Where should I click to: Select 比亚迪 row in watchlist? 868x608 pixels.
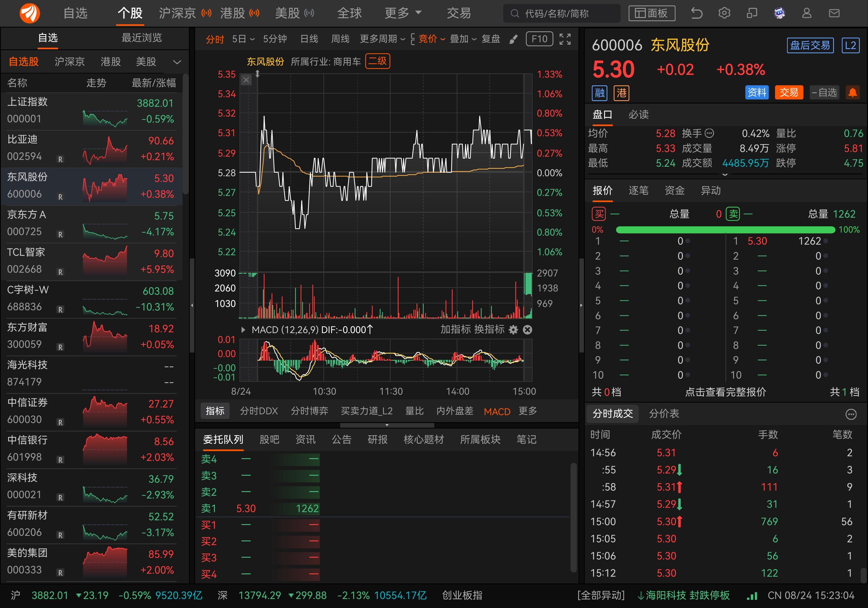pos(92,149)
